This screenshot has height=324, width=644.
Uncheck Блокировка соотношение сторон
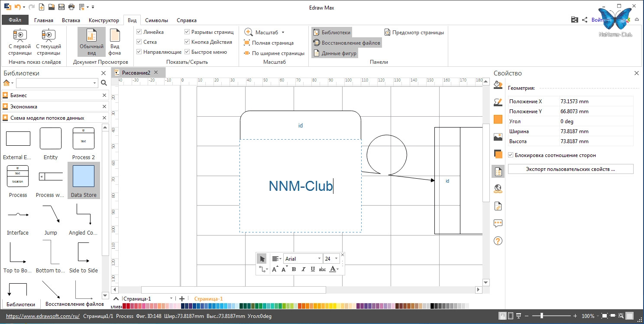pyautogui.click(x=511, y=155)
